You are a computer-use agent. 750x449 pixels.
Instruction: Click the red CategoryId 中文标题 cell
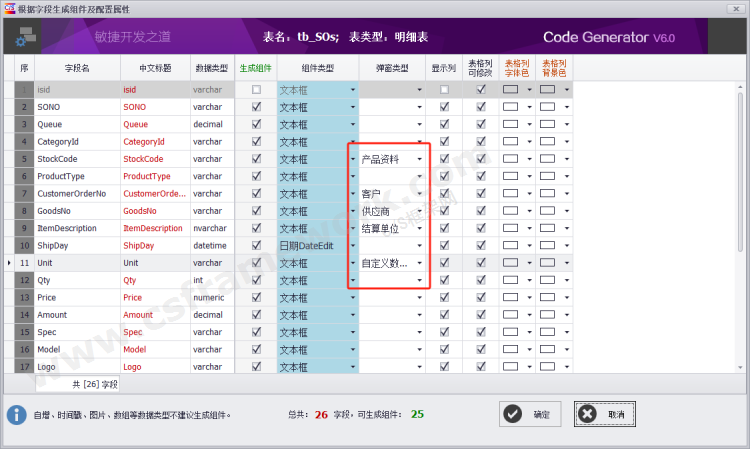click(155, 142)
